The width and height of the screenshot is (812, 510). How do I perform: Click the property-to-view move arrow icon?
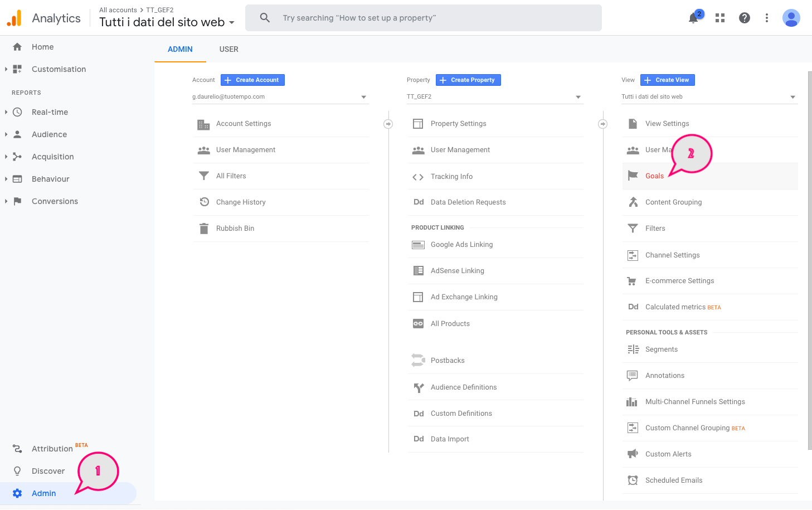tap(603, 124)
